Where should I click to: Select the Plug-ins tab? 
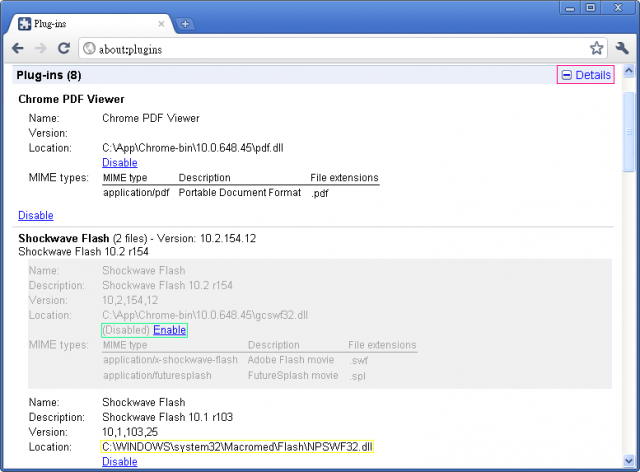click(x=91, y=24)
